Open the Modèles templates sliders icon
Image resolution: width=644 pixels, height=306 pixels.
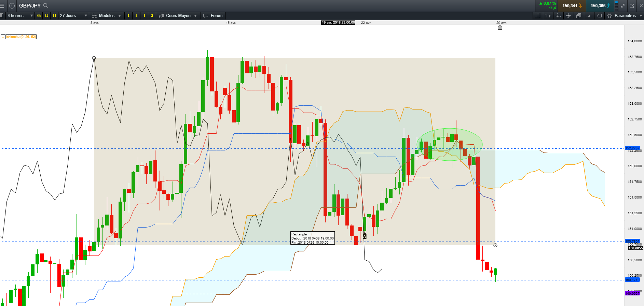pos(94,16)
